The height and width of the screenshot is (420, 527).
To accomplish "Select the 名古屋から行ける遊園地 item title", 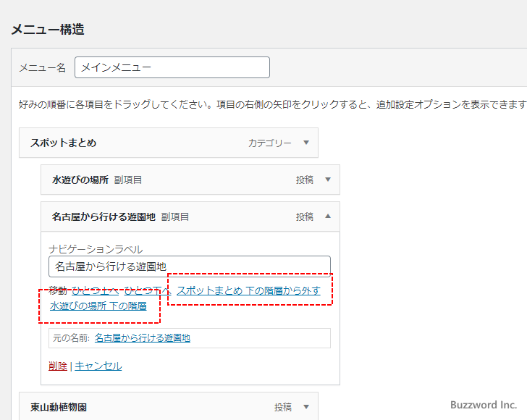I will point(104,217).
